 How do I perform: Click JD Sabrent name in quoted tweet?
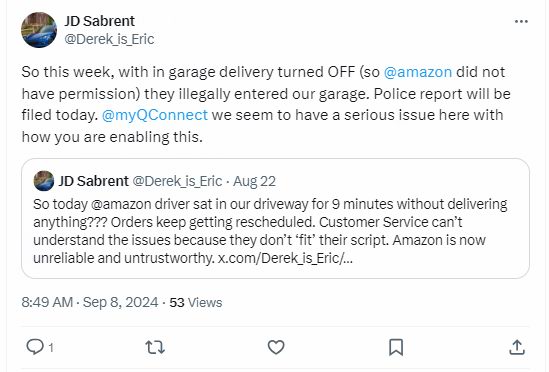[93, 181]
